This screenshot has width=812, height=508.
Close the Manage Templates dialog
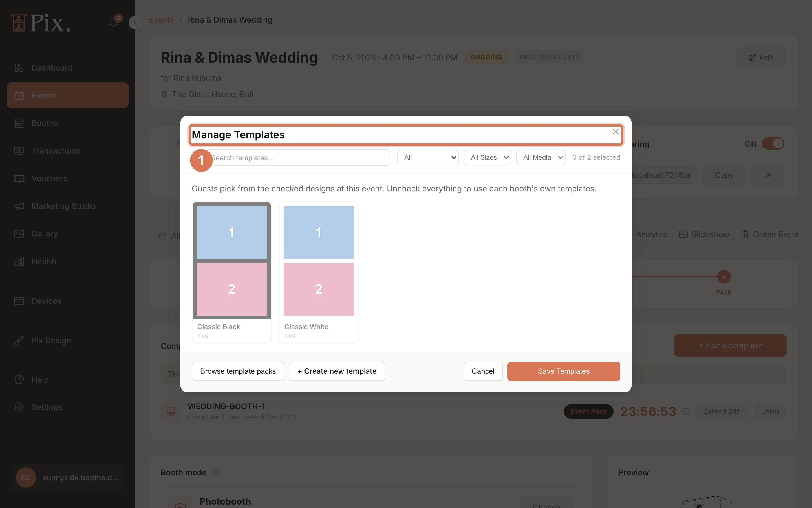(615, 132)
